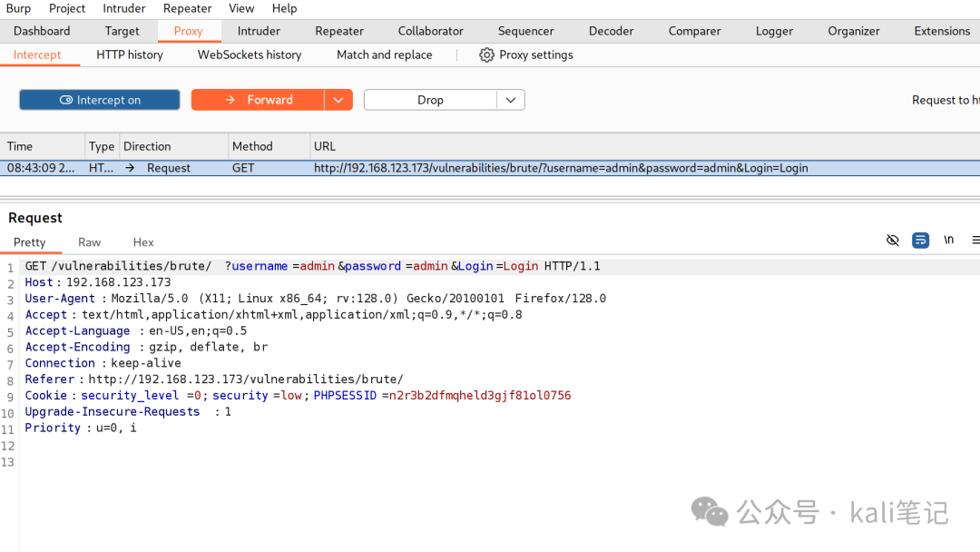The height and width of the screenshot is (552, 980).
Task: Open the Collaborator tab
Action: [x=431, y=31]
